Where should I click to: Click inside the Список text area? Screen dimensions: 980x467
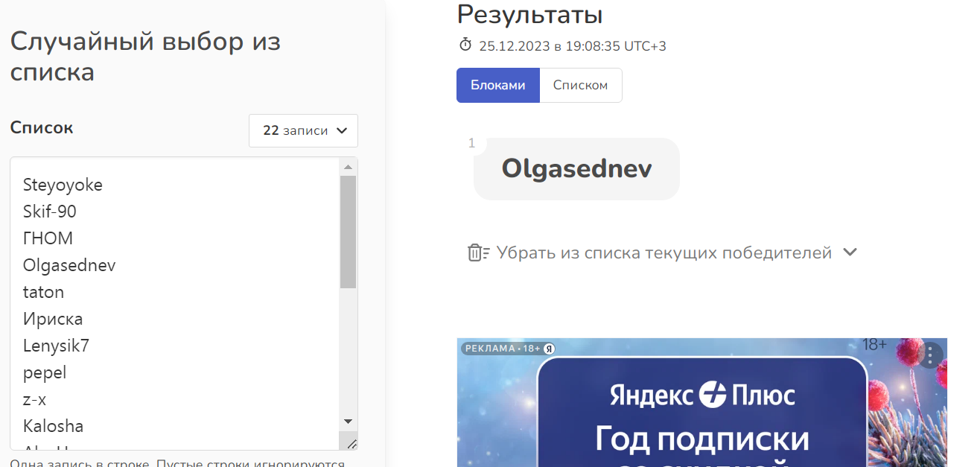[175, 303]
